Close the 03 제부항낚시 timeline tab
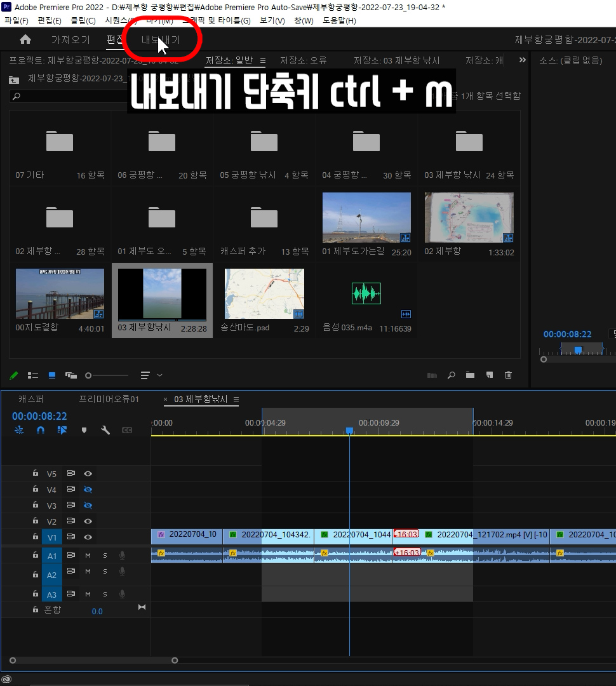The image size is (616, 686). click(x=165, y=399)
